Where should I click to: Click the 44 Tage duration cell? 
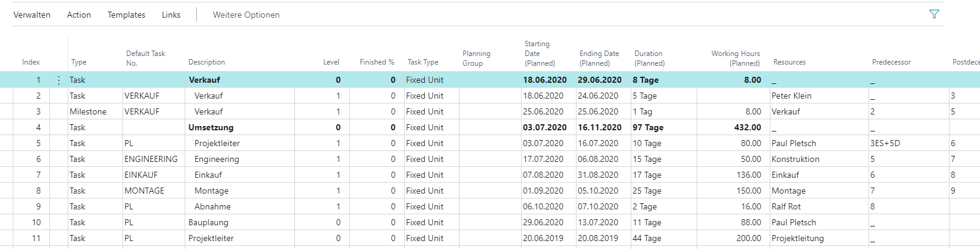tap(647, 238)
